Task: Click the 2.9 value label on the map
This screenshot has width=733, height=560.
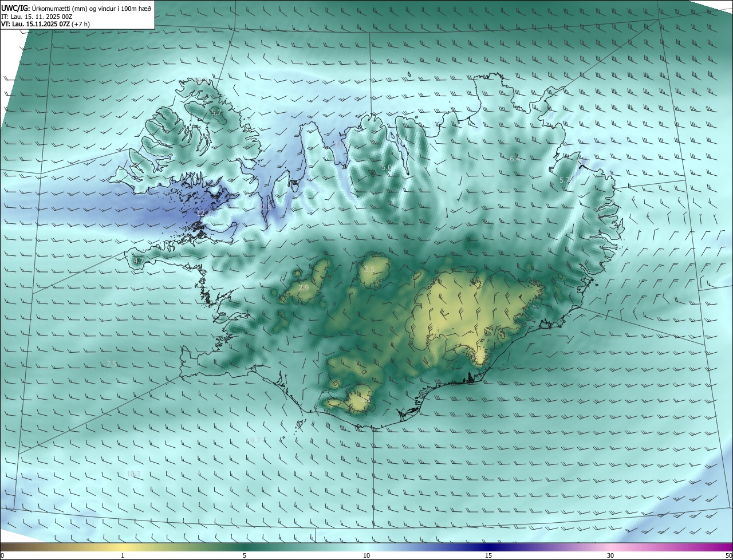Action: [304, 287]
